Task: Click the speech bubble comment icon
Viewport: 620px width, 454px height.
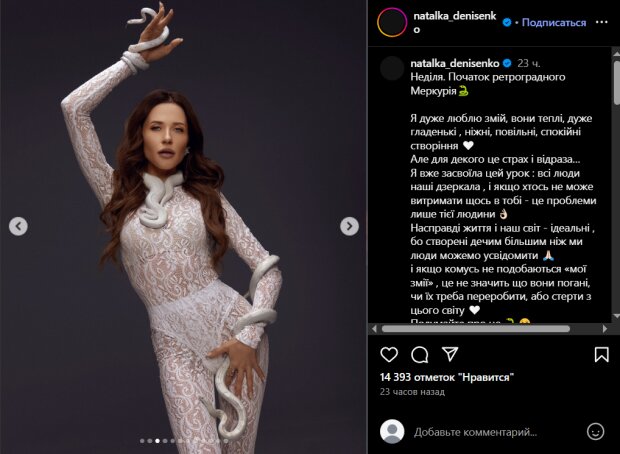Action: [420, 354]
